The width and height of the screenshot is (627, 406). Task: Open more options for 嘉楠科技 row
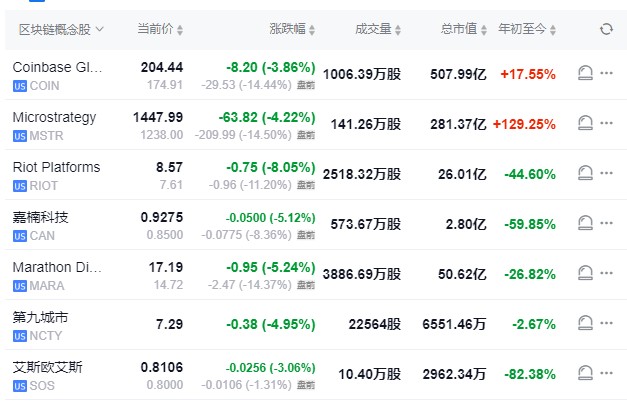[607, 223]
